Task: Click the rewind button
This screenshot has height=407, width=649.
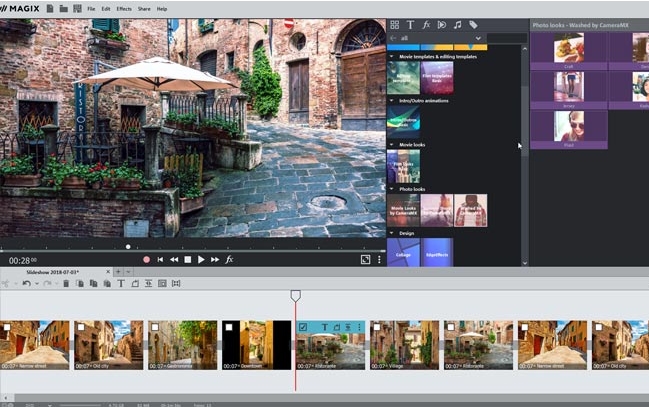Action: (x=174, y=260)
